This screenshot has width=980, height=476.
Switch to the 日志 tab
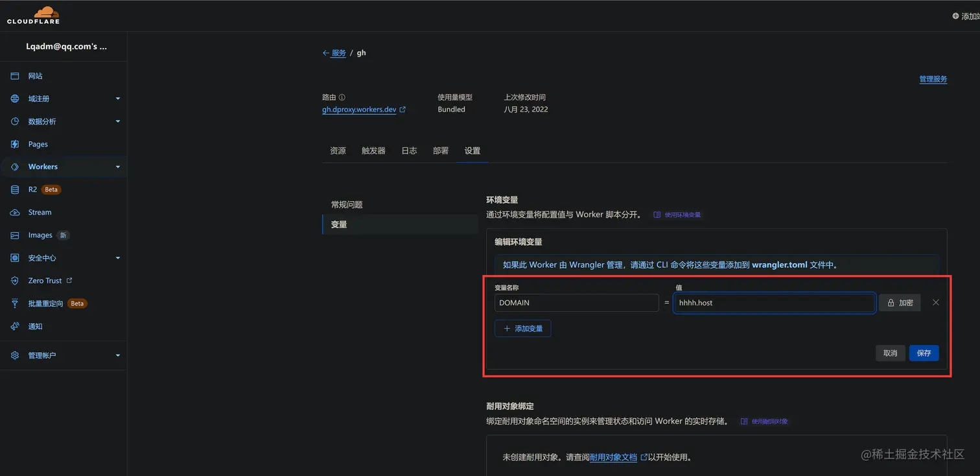pyautogui.click(x=409, y=150)
